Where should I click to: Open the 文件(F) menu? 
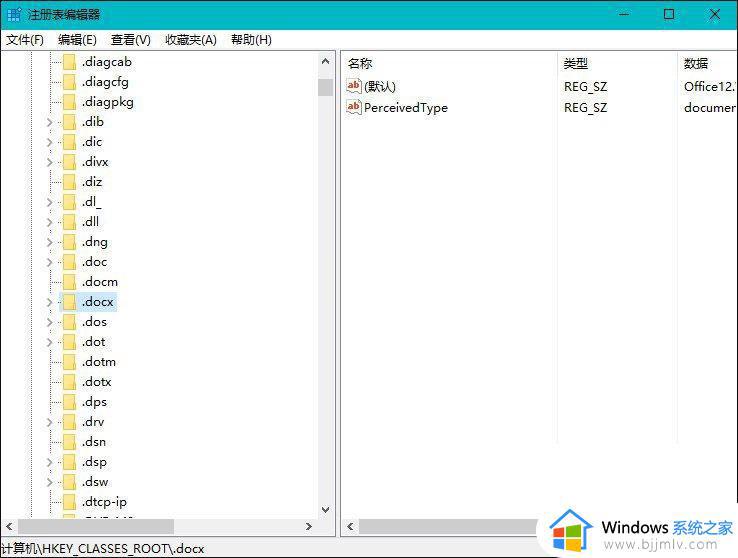[24, 40]
